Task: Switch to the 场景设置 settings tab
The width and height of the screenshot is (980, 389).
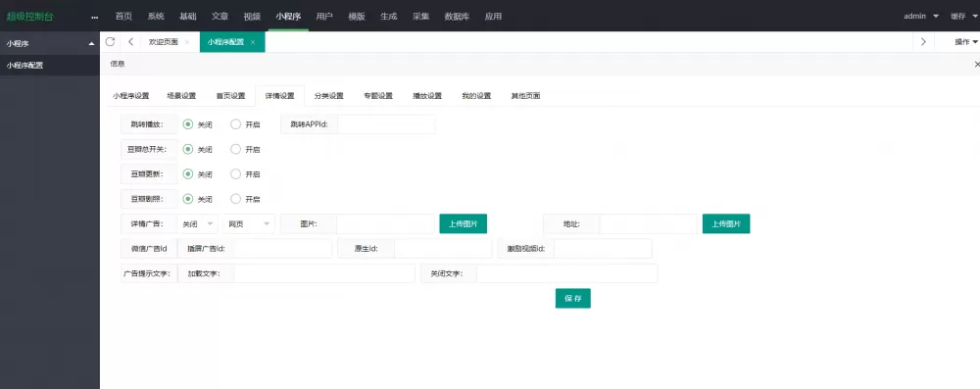Action: pos(181,96)
